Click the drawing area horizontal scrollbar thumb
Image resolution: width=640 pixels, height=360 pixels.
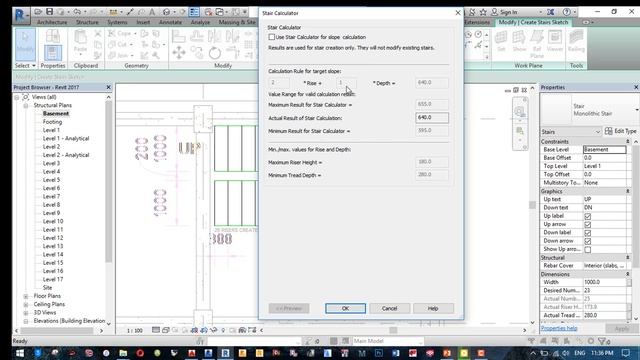click(x=393, y=330)
